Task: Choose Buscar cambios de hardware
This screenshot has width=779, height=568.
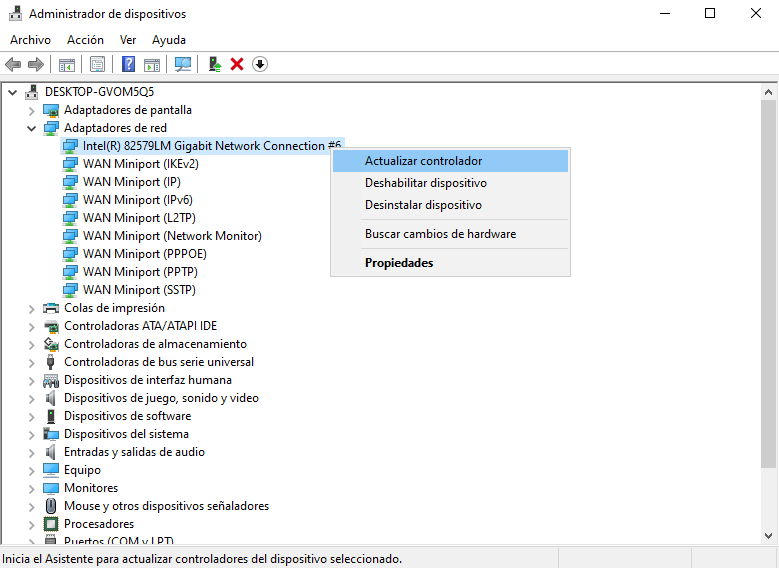Action: 451,234
